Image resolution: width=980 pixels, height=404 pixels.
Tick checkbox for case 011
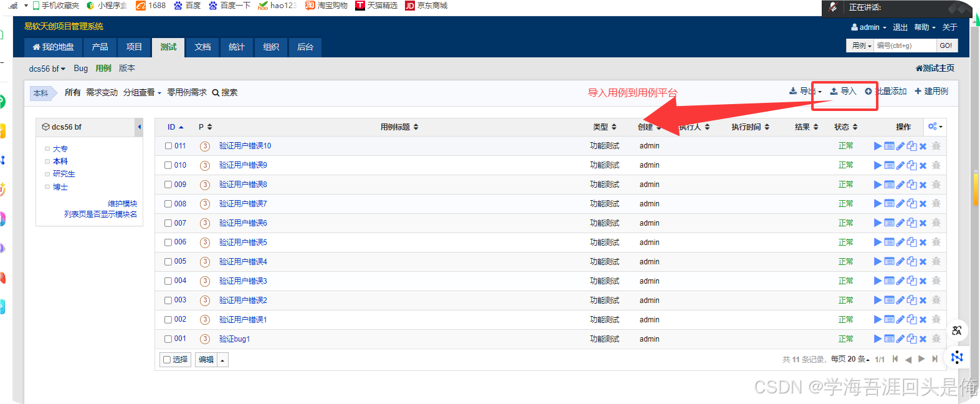coord(168,146)
